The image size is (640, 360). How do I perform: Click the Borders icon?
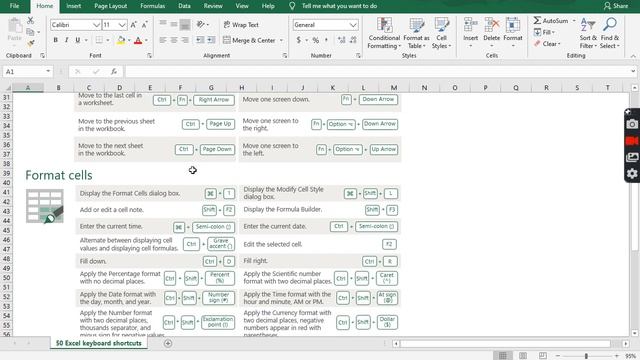99,40
